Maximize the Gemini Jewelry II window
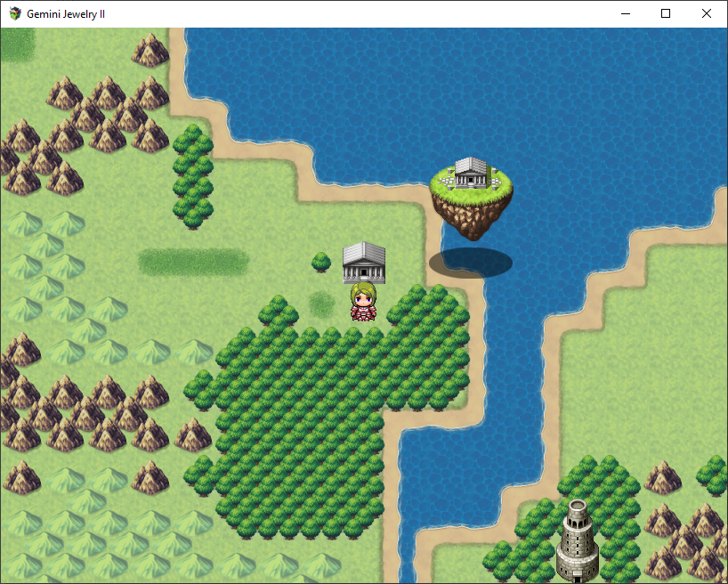The image size is (728, 584). 666,13
